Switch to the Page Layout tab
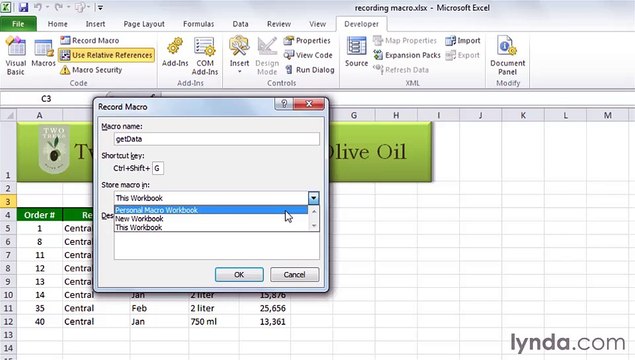Viewport: 635px width, 360px height. 144,24
